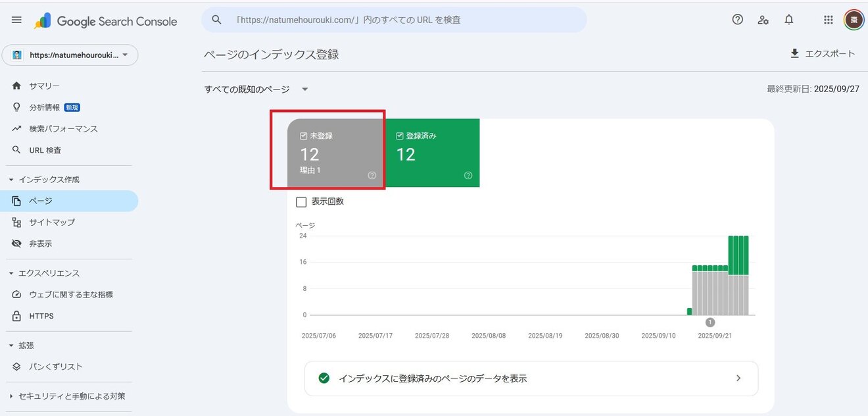
Task: Click the エクスポート button
Action: (823, 53)
